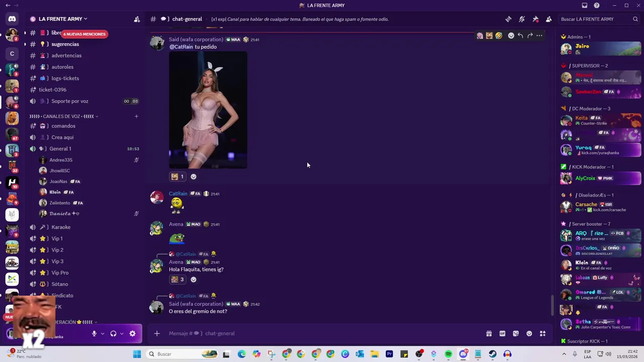Toggle channel notification mute bell

pos(522,19)
